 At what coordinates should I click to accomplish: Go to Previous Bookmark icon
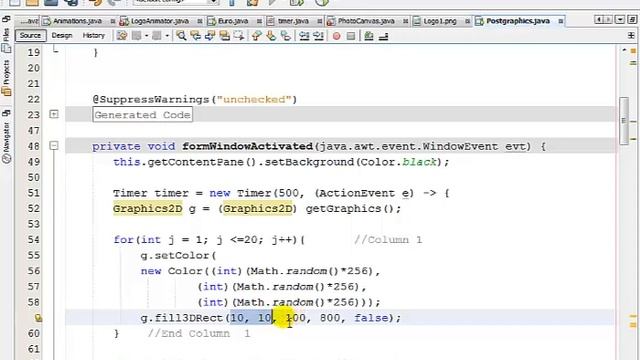click(x=256, y=36)
